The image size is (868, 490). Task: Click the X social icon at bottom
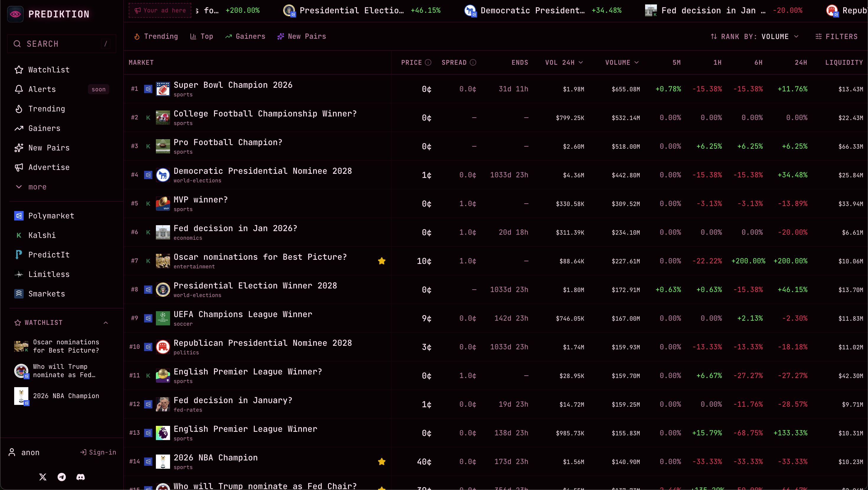coord(43,477)
